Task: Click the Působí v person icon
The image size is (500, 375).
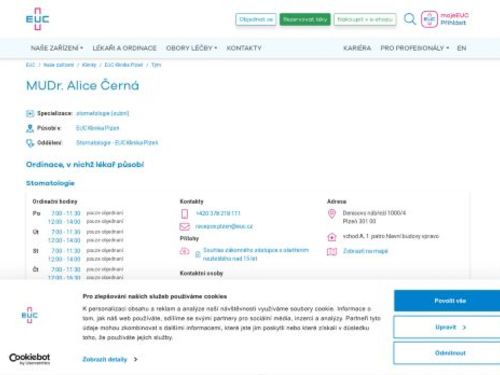Action: (x=30, y=128)
